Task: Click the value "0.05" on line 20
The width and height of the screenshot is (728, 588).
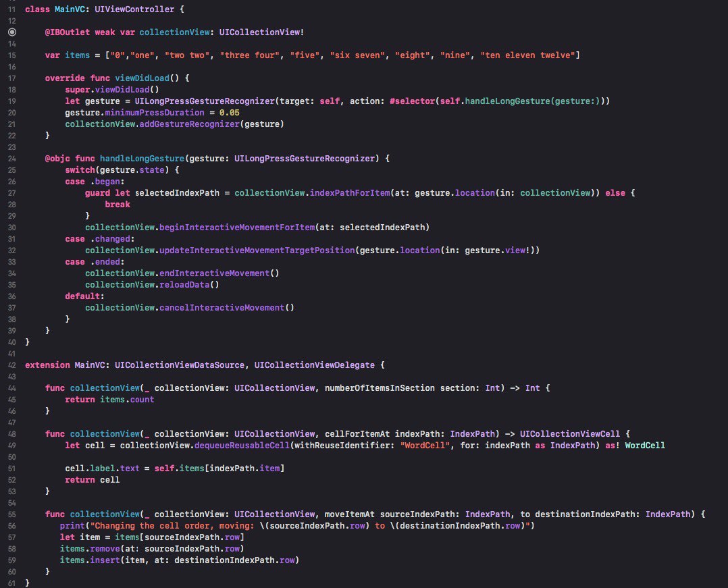Action: pos(230,113)
